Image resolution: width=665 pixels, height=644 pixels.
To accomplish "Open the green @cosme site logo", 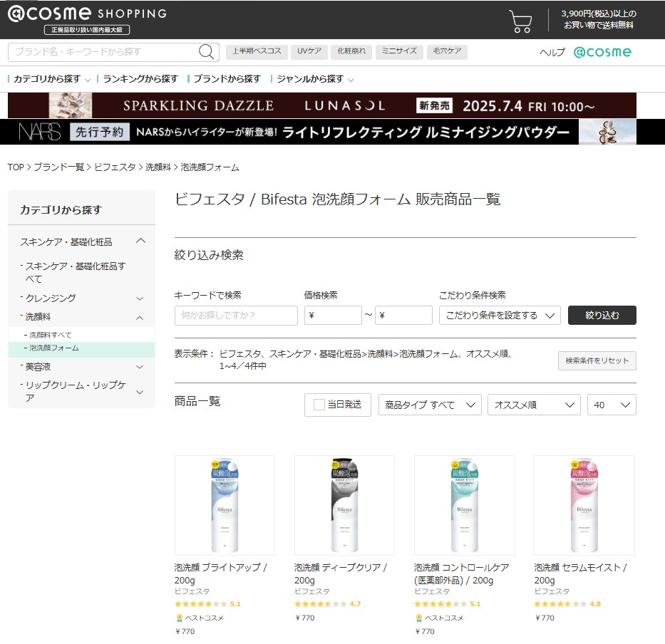I will click(602, 52).
